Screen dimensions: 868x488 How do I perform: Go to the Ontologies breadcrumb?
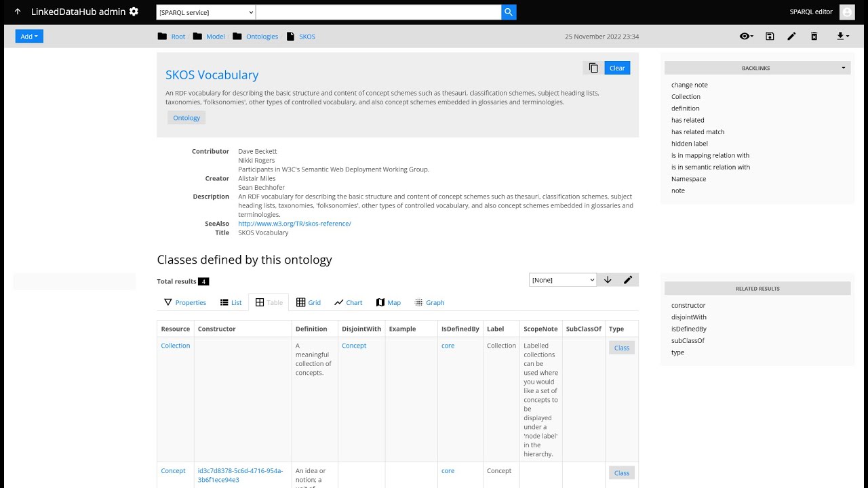(x=262, y=37)
